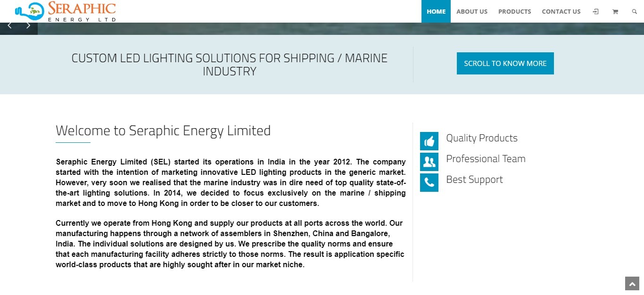Click the Welcome to Seraphic Energy heading
Image resolution: width=644 pixels, height=295 pixels.
click(163, 131)
